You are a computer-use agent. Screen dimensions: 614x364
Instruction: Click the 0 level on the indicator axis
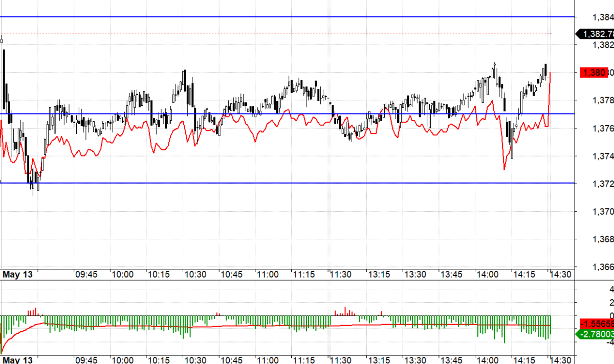coord(611,315)
